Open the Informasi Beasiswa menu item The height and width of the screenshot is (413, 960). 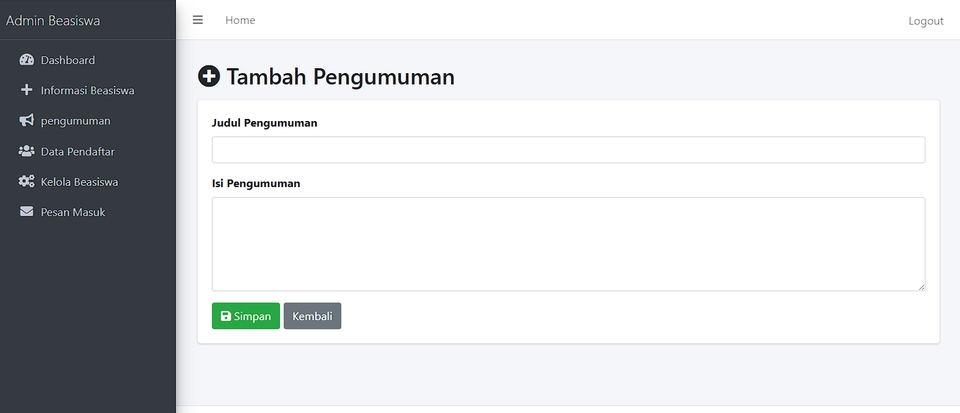(x=87, y=90)
